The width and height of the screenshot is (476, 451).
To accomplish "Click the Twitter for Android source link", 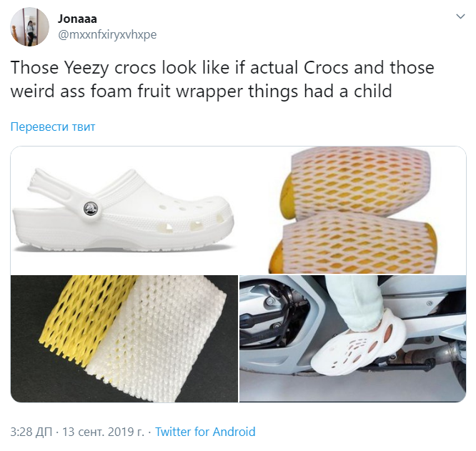I will pyautogui.click(x=205, y=432).
